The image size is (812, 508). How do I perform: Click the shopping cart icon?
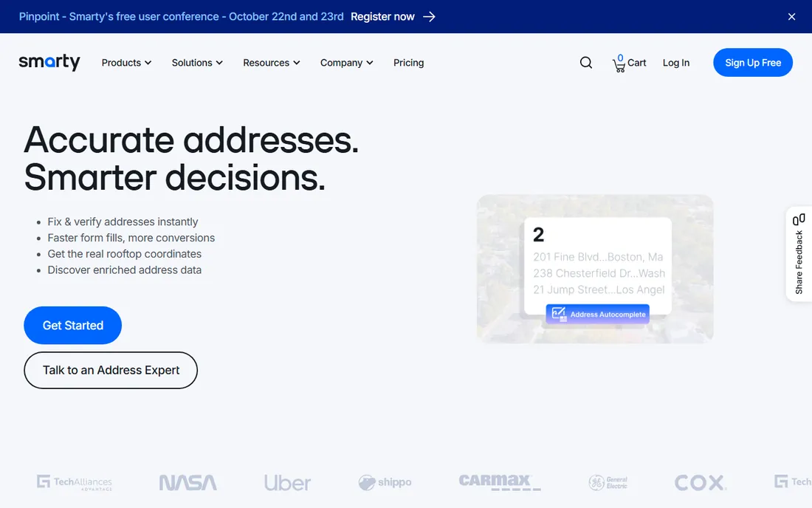coord(619,64)
